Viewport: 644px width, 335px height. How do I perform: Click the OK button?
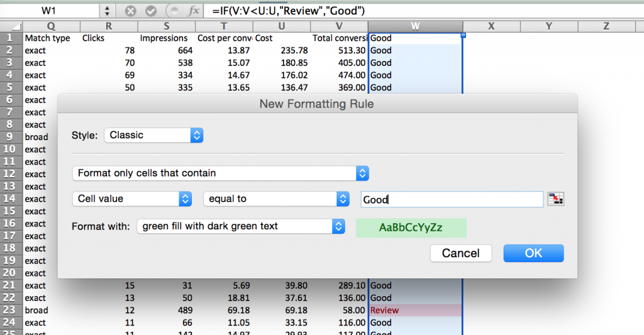(x=533, y=253)
